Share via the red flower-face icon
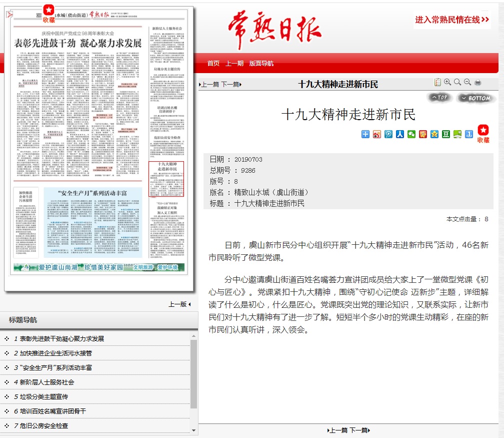Viewport: 504px width, 438px height. (423, 134)
